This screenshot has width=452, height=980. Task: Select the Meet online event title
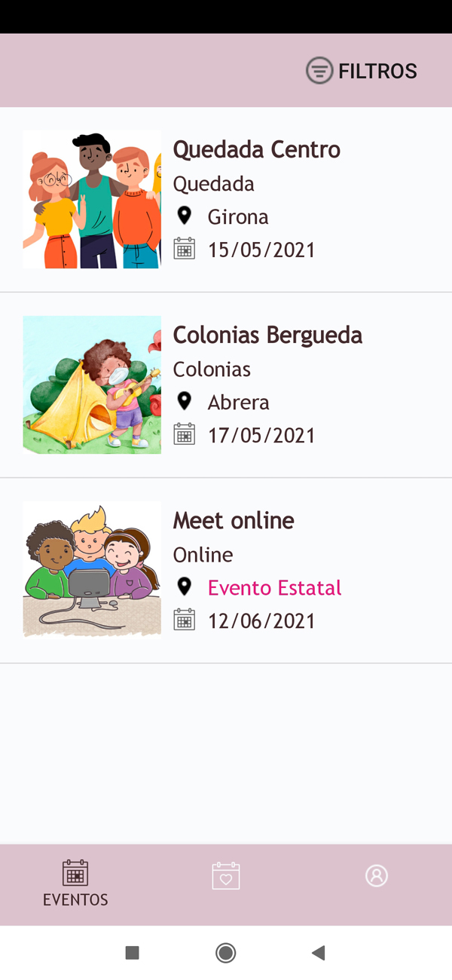[x=234, y=520]
